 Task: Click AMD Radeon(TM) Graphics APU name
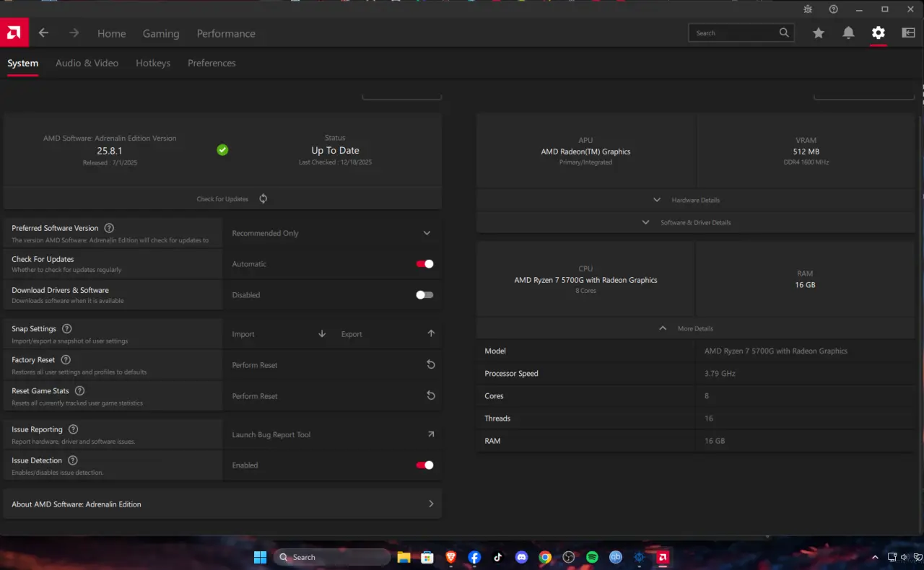[585, 152]
